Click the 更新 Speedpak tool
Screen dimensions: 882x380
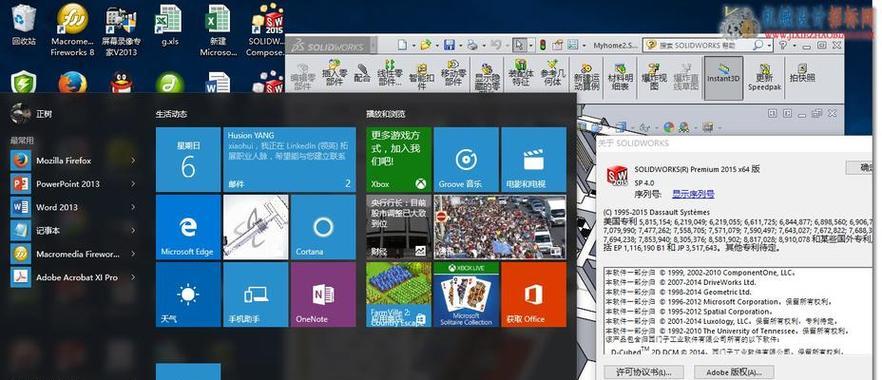point(764,78)
